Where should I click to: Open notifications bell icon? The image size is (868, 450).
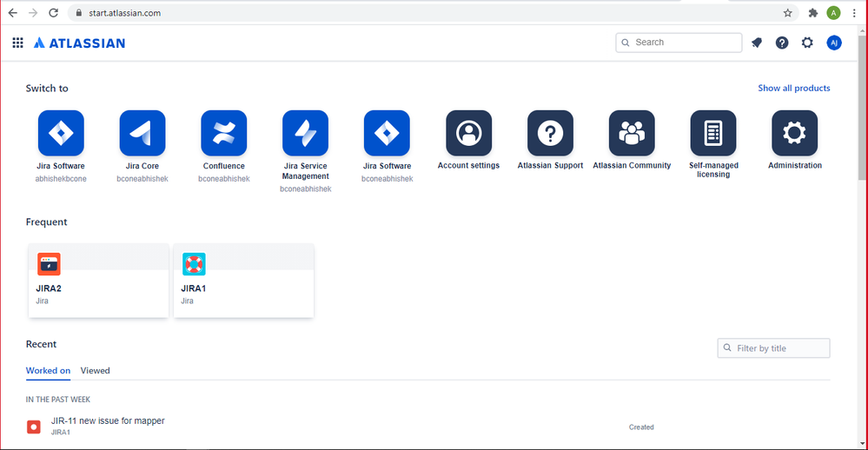click(757, 43)
